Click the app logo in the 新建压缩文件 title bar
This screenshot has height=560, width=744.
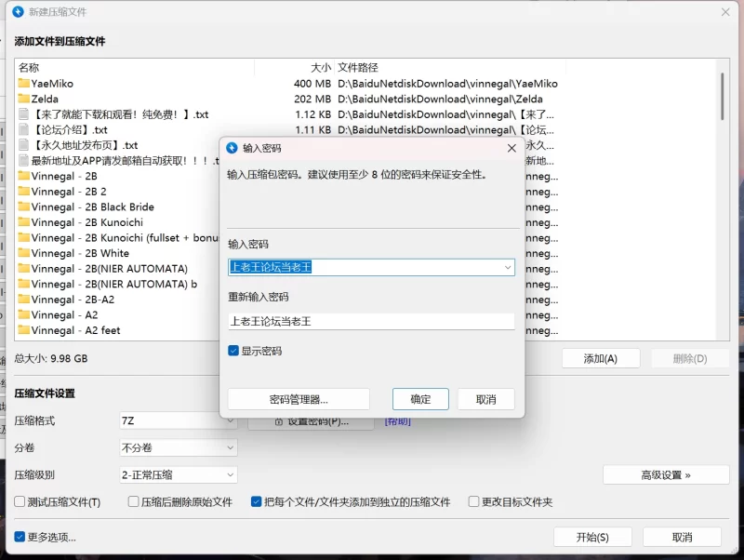[x=18, y=12]
